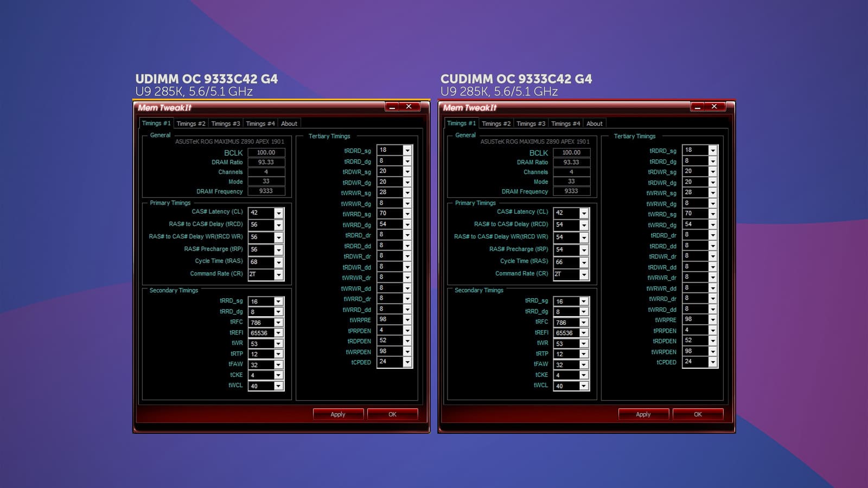Close the UDIMM Mem TweakIt window

[x=409, y=107]
